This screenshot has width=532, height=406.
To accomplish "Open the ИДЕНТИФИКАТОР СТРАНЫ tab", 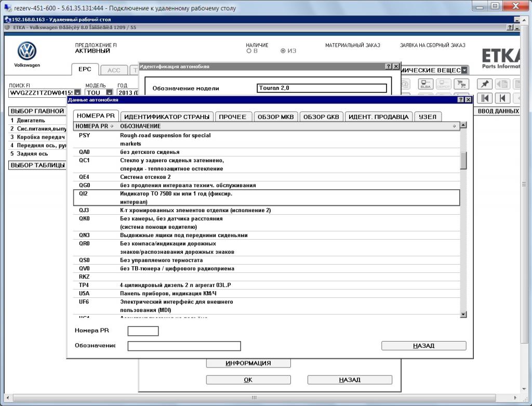I will click(167, 117).
